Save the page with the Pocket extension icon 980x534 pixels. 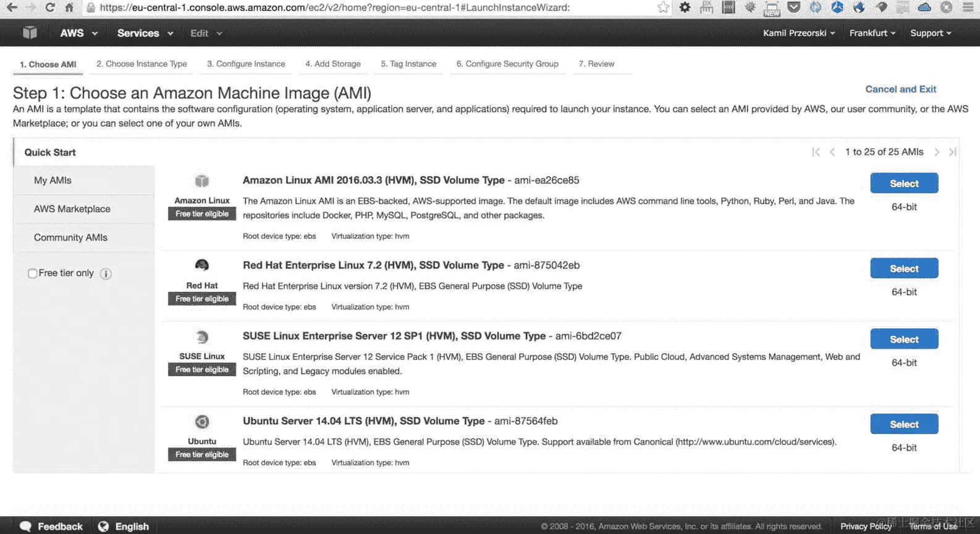tap(794, 7)
